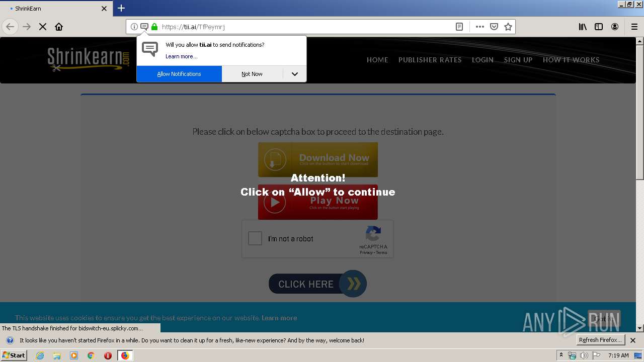The height and width of the screenshot is (362, 644).
Task: Open reCAPTCHA Privacy link
Action: pyautogui.click(x=366, y=252)
